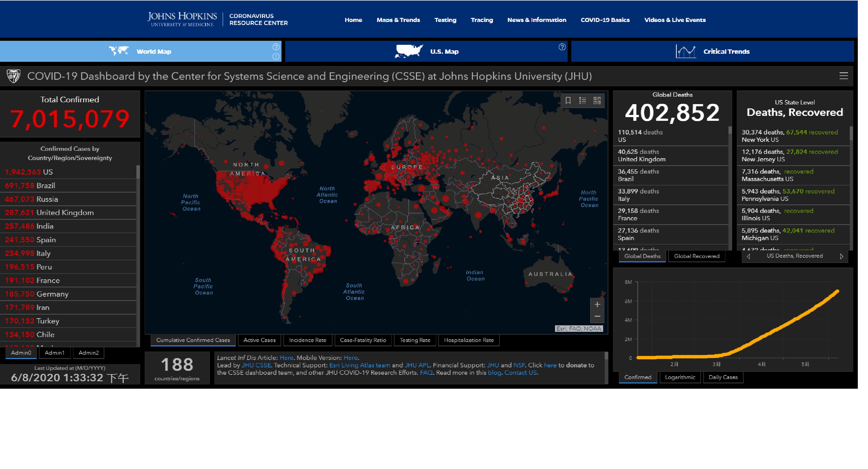Open the JHU CSSE link
868x469 pixels.
tap(256, 365)
